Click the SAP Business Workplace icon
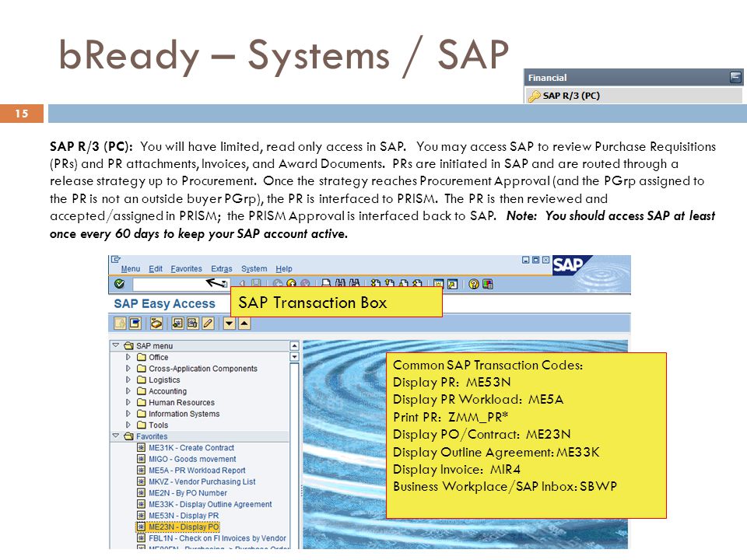Viewport: 747px width, 560px height. pos(156,324)
